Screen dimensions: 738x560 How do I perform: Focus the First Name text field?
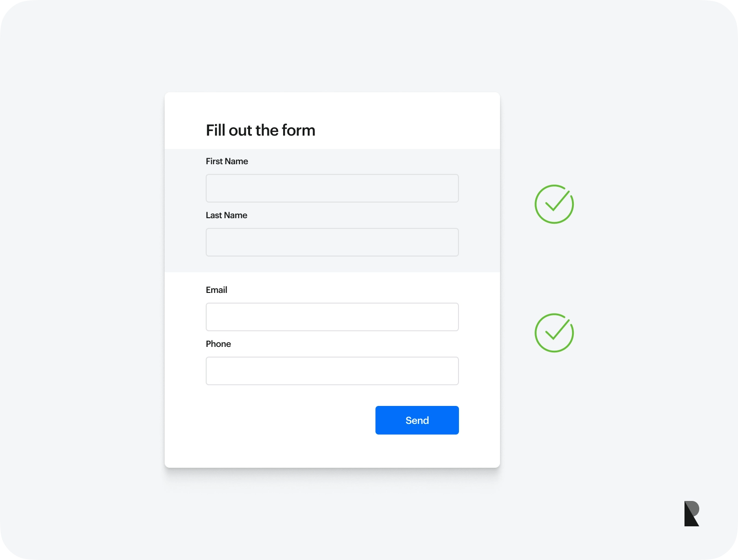[332, 188]
